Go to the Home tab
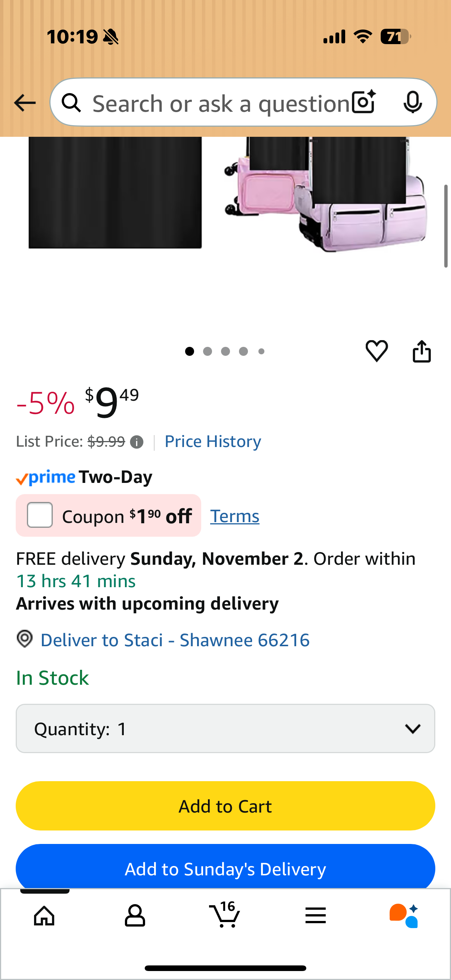Viewport: 451px width, 980px height. pos(45,915)
